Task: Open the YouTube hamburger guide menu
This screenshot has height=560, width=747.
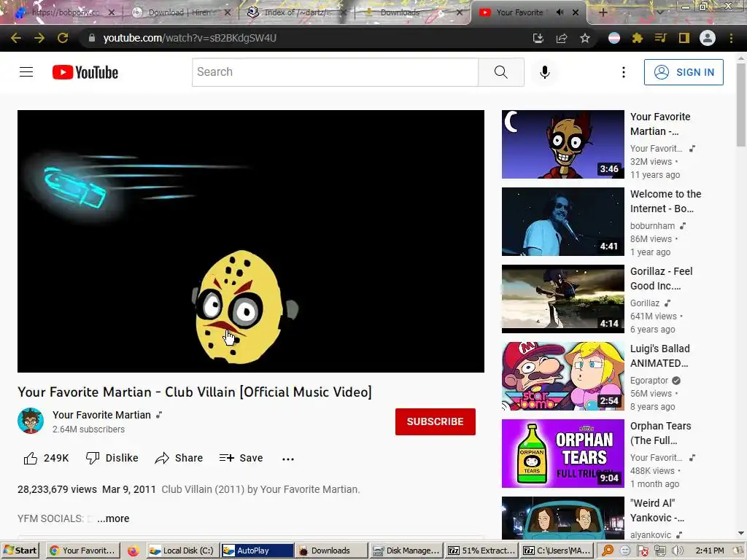Action: click(x=26, y=72)
